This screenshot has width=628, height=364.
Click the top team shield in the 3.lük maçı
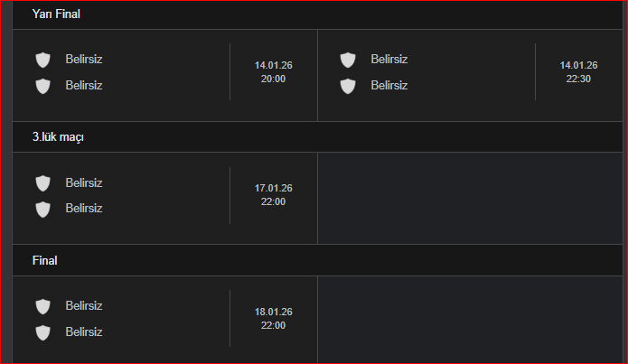(42, 183)
